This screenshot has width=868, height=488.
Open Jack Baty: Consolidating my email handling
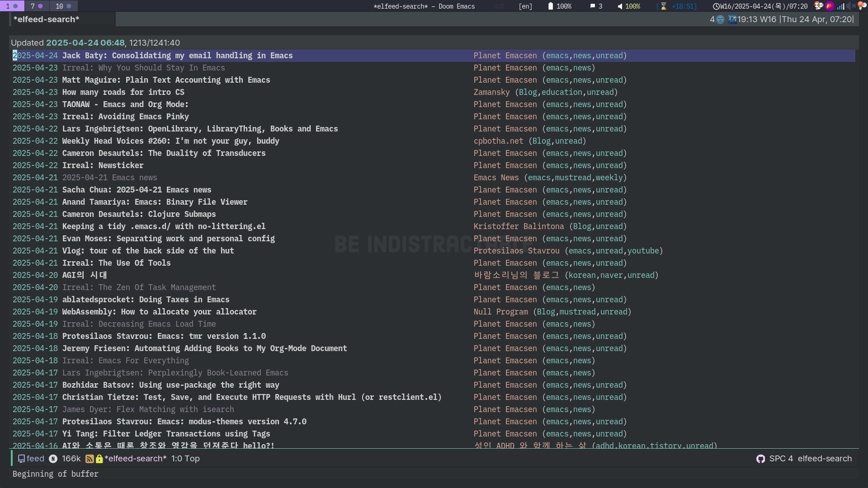coord(177,56)
